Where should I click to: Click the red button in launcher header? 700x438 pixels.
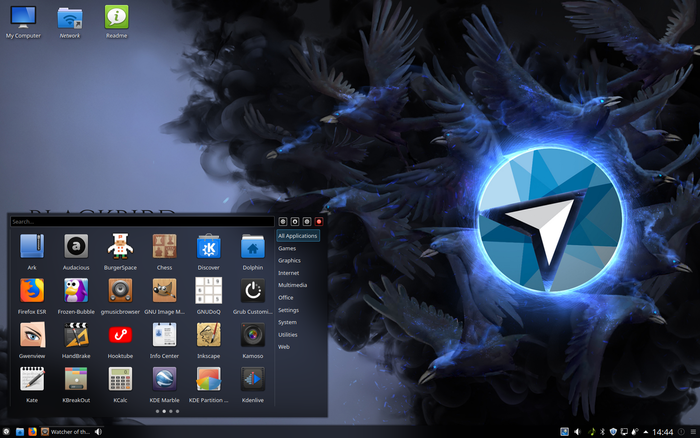click(319, 221)
